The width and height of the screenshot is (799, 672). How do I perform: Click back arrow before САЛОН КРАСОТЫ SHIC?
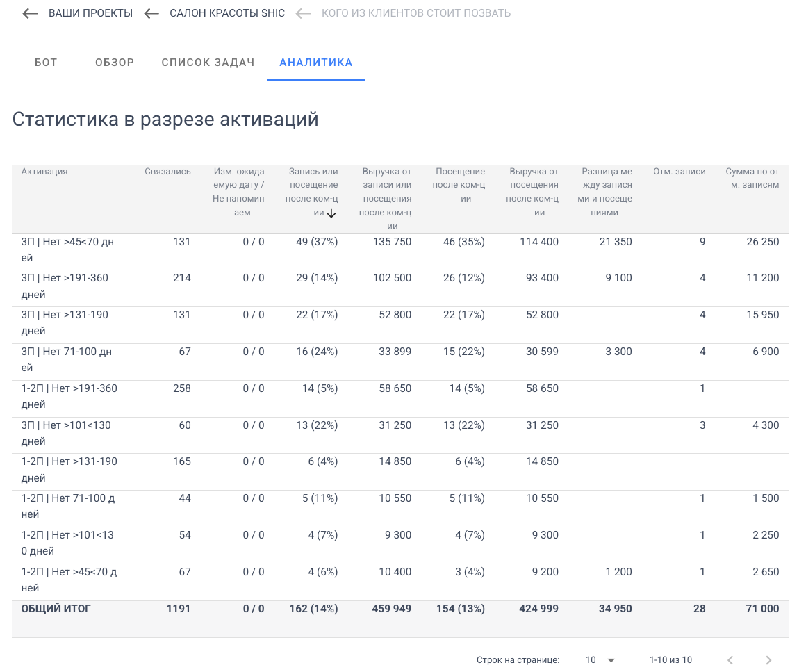[151, 13]
